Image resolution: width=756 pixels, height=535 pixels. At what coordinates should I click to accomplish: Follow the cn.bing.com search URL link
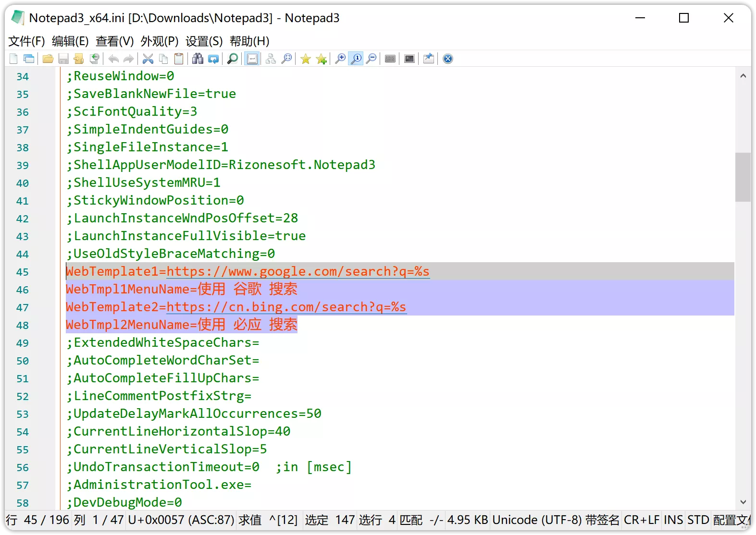[x=286, y=307]
